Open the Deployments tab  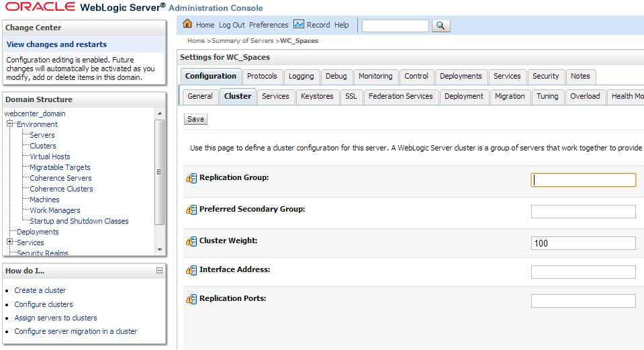coord(461,77)
